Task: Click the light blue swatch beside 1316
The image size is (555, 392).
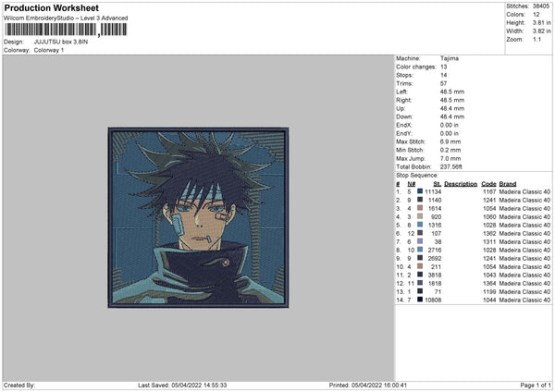Action: click(420, 225)
